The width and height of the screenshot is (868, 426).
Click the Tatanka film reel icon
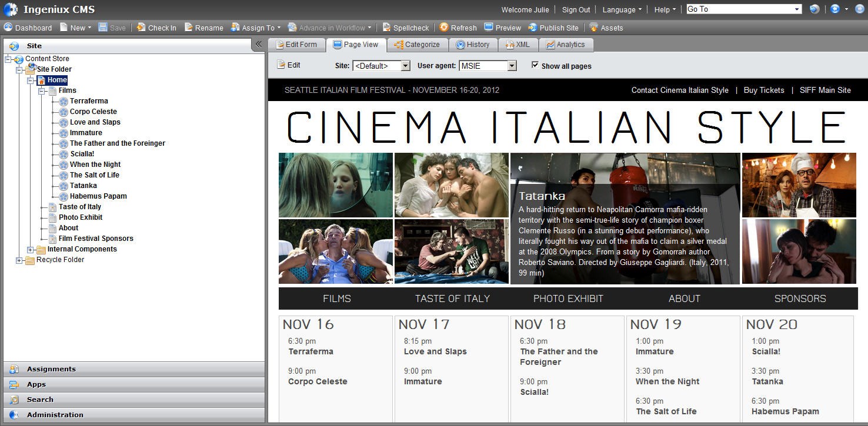64,186
